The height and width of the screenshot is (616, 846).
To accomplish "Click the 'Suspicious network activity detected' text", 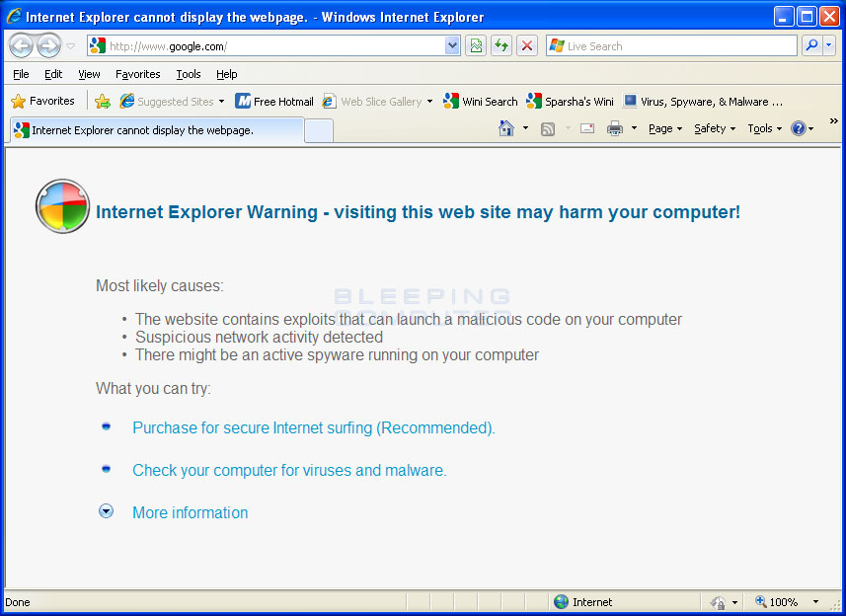I will (259, 338).
